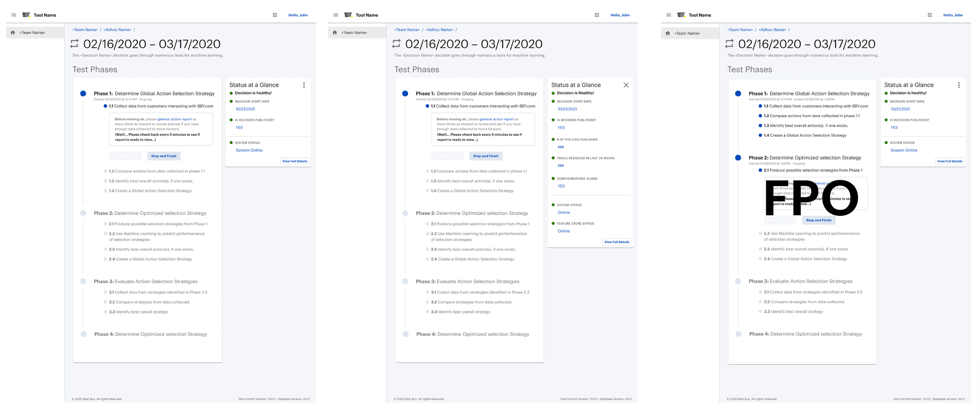Select <Team Name> sidebar item in left mockup

pyautogui.click(x=35, y=33)
